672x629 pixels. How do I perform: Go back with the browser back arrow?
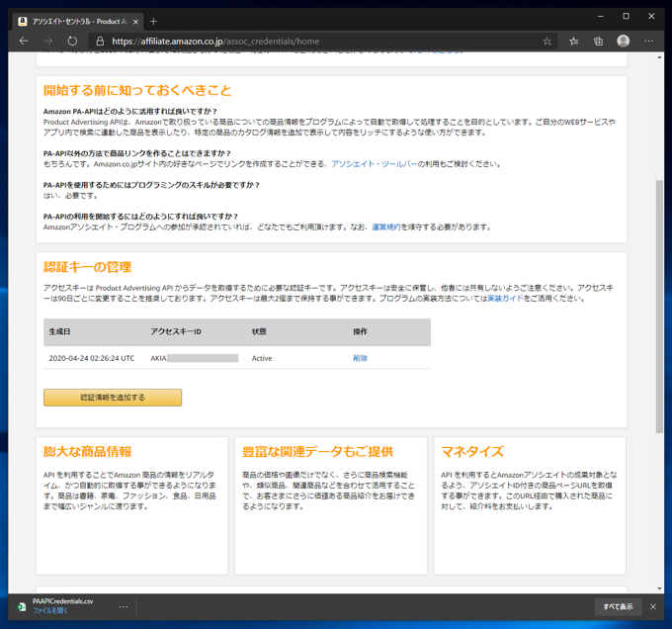point(24,42)
